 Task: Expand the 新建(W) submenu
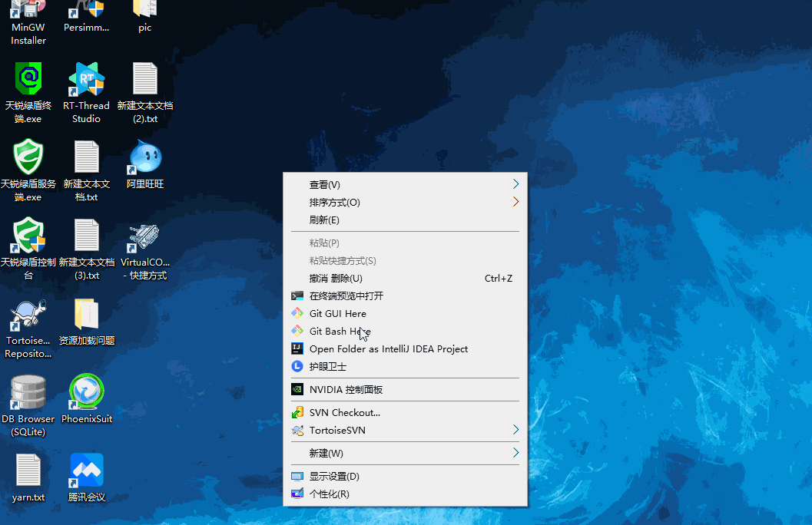405,453
